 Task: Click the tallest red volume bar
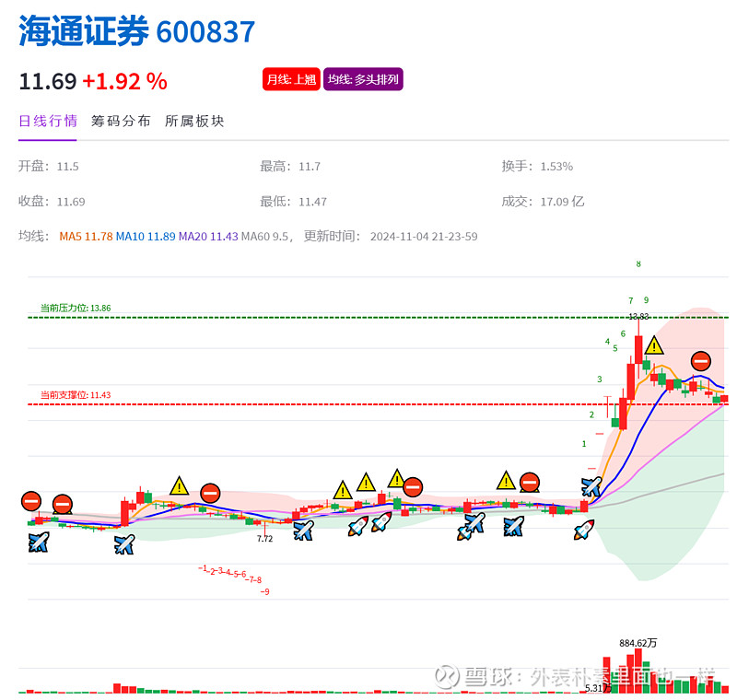(x=638, y=671)
